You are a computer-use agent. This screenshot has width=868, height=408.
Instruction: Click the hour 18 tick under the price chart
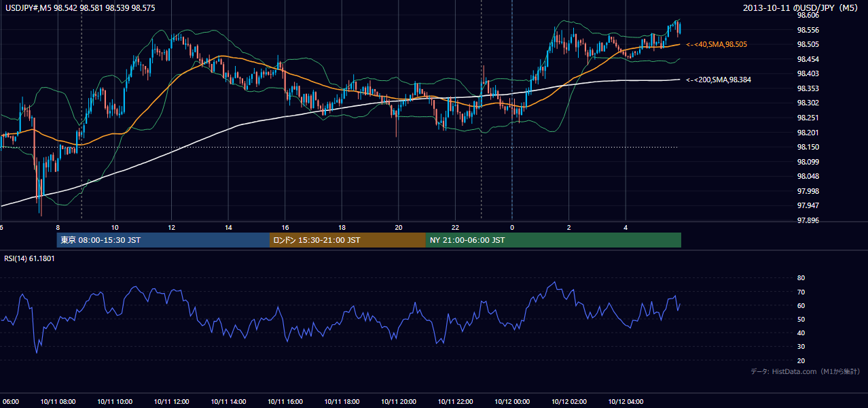pyautogui.click(x=342, y=228)
